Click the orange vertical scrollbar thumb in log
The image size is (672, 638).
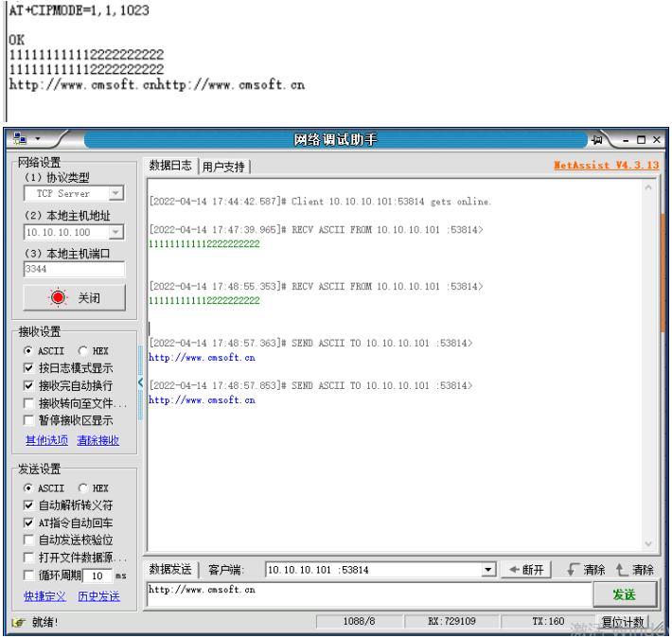(x=663, y=273)
